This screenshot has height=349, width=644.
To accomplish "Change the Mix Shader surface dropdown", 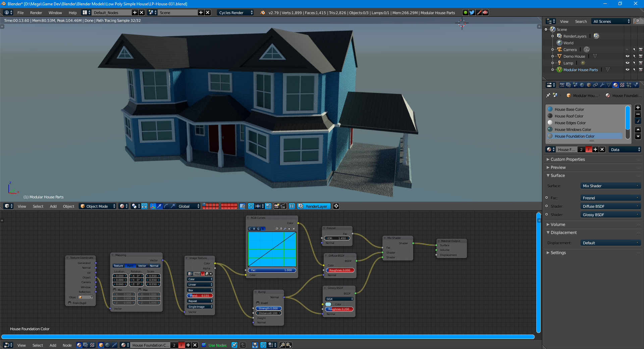I will [x=610, y=186].
